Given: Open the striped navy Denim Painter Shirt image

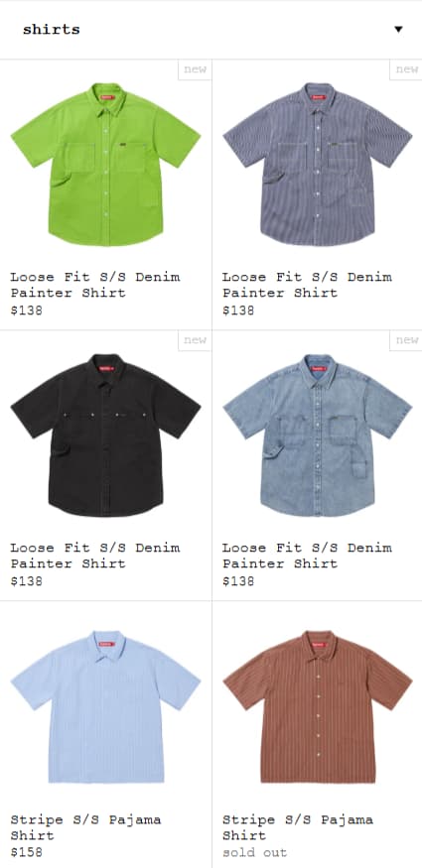Looking at the screenshot, I should (318, 164).
